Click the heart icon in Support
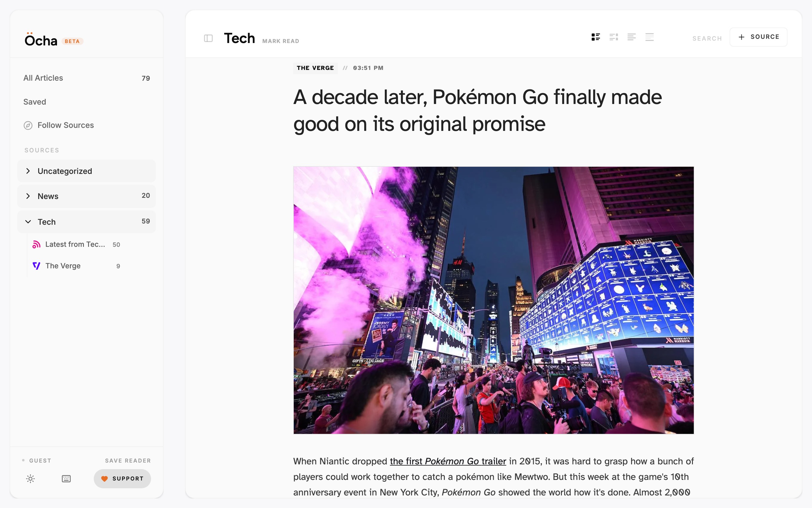 [104, 479]
